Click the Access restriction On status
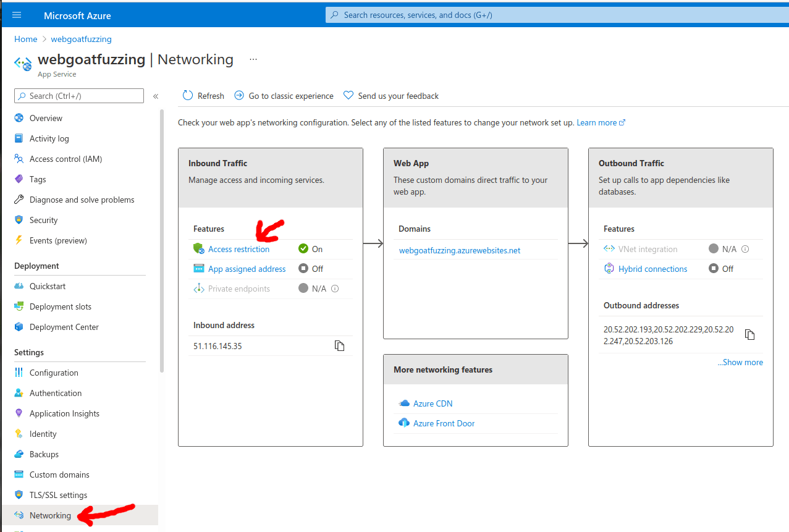Viewport: 789px width, 532px height. [311, 249]
